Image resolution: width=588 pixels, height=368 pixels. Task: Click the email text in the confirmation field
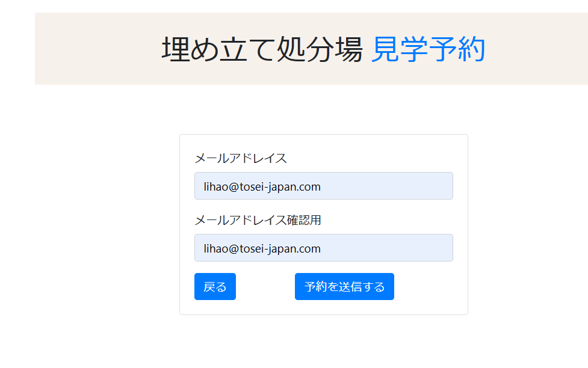click(262, 248)
